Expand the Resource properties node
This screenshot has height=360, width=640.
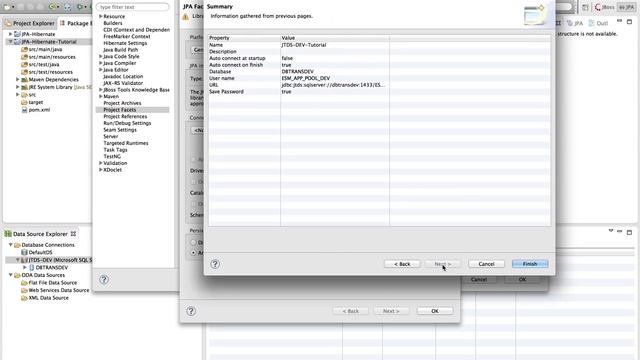(x=100, y=16)
